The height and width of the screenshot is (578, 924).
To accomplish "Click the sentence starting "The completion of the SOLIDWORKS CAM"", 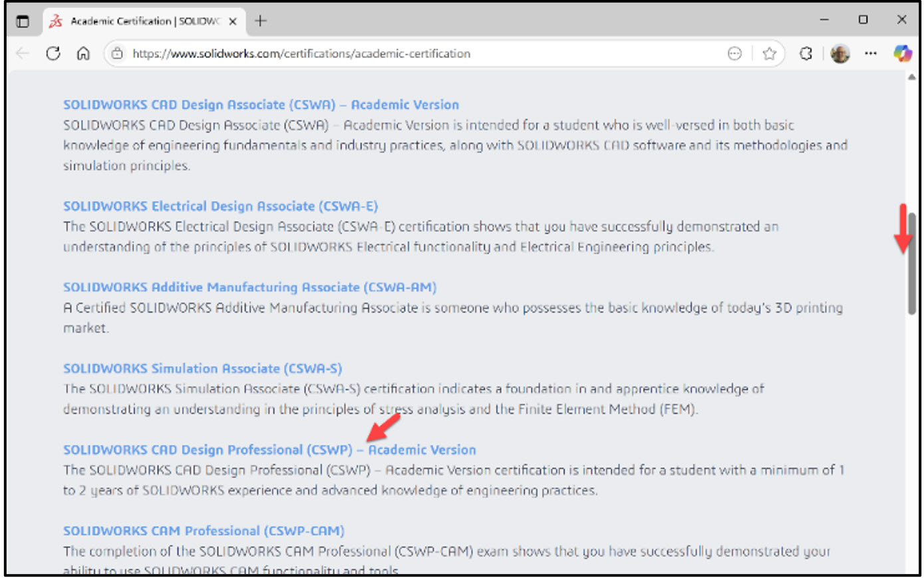I will (x=447, y=560).
